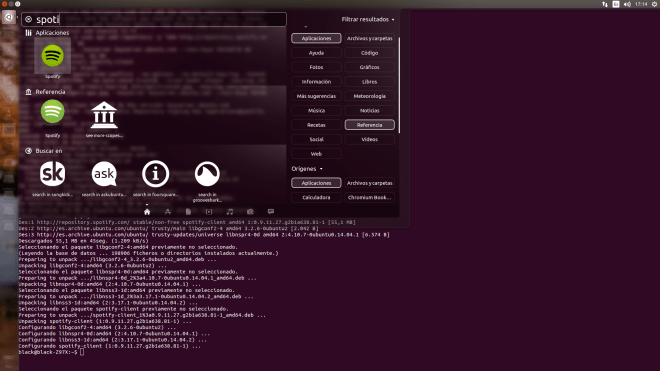Viewport: 660px width, 371px height.
Task: Toggle the Vídeos filter
Action: pos(370,139)
